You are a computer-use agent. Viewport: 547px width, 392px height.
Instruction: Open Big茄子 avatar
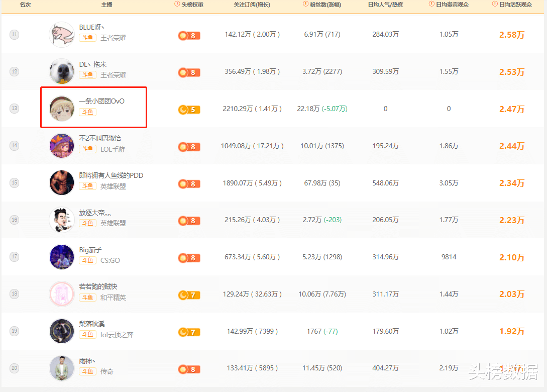pos(62,257)
